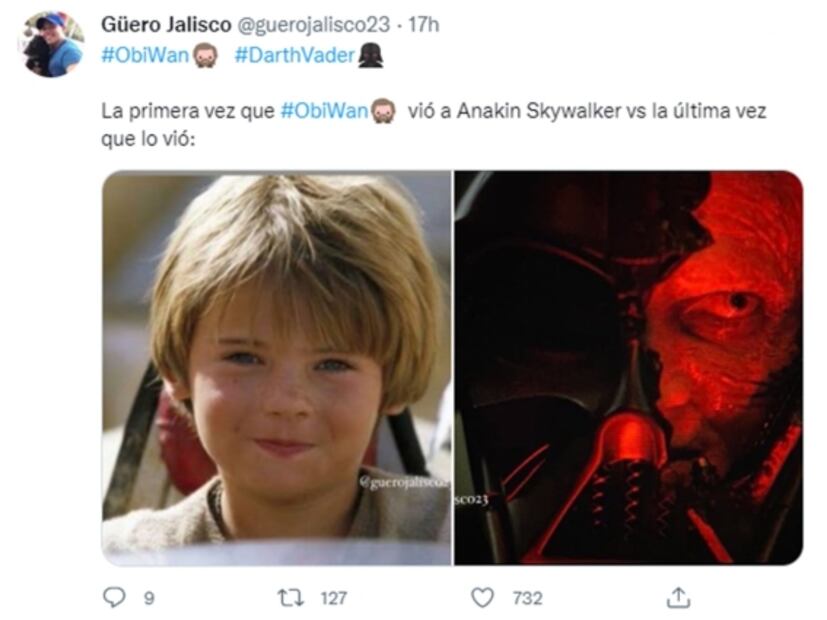Retweet using the arrows icon
The image size is (827, 620).
pyautogui.click(x=291, y=597)
